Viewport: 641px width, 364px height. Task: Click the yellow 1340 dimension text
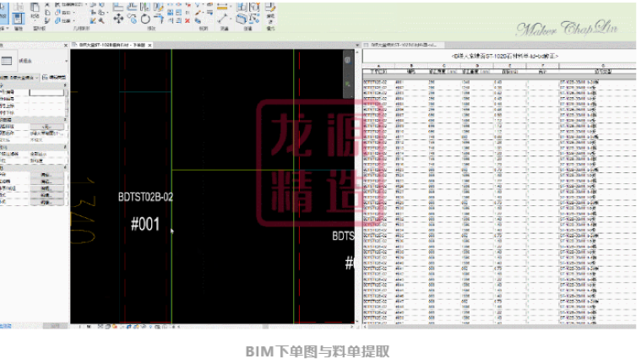[84, 210]
